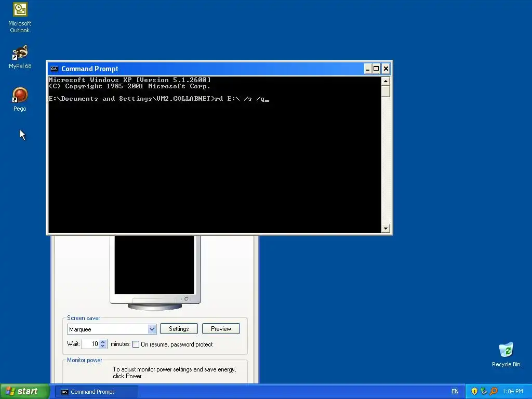Viewport: 532px width, 399px height.
Task: Close the Command Prompt window
Action: (386, 69)
